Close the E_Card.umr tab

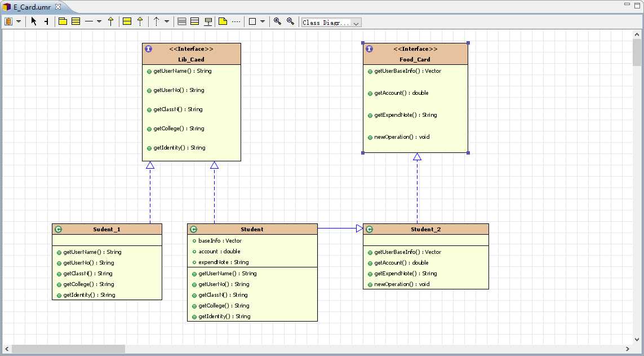(x=58, y=7)
